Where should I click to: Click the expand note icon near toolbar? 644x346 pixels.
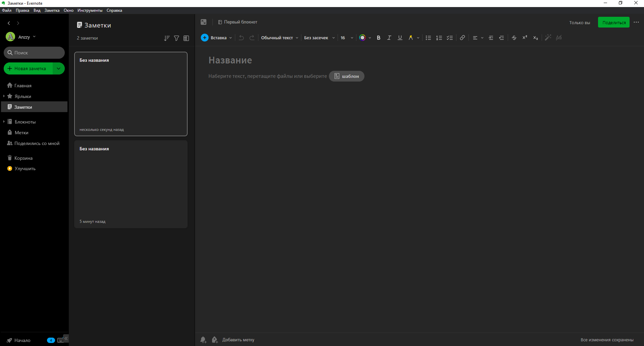203,22
